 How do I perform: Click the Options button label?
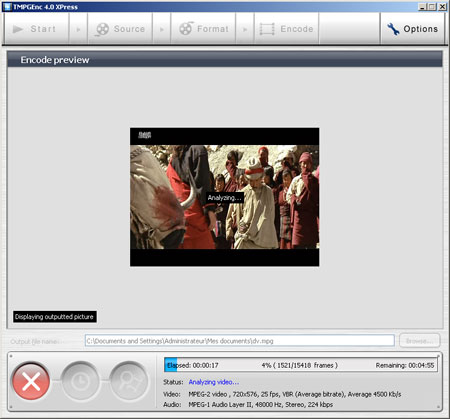click(421, 29)
